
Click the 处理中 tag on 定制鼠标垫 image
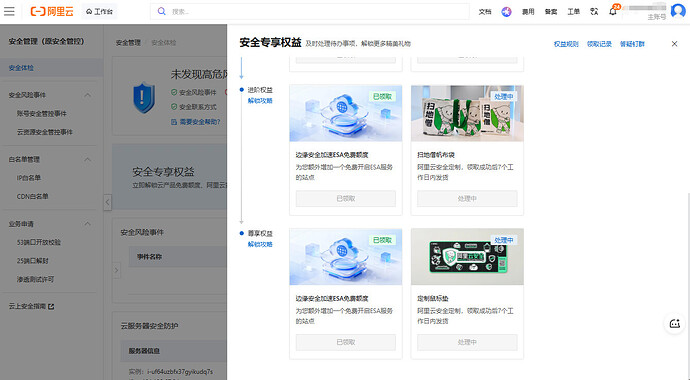coord(503,240)
